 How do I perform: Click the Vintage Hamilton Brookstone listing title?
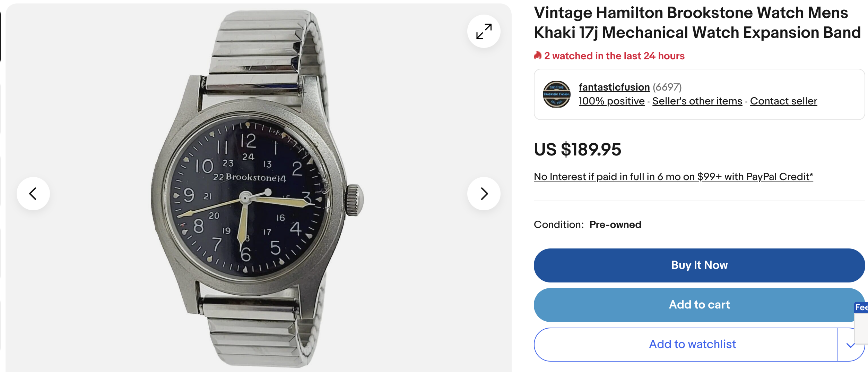[697, 23]
